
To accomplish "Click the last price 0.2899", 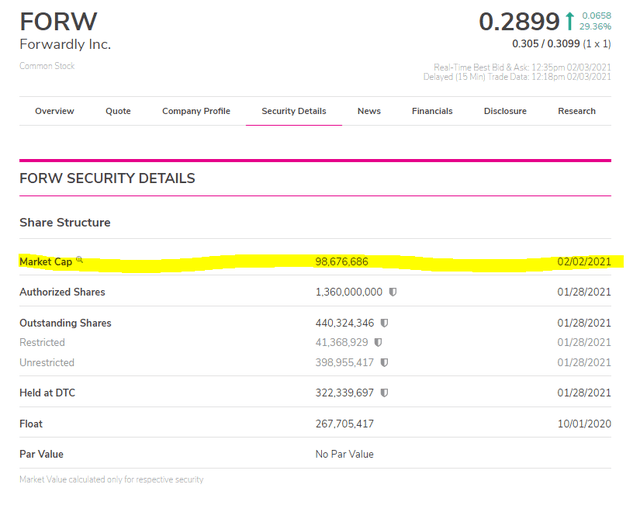I will tap(519, 22).
